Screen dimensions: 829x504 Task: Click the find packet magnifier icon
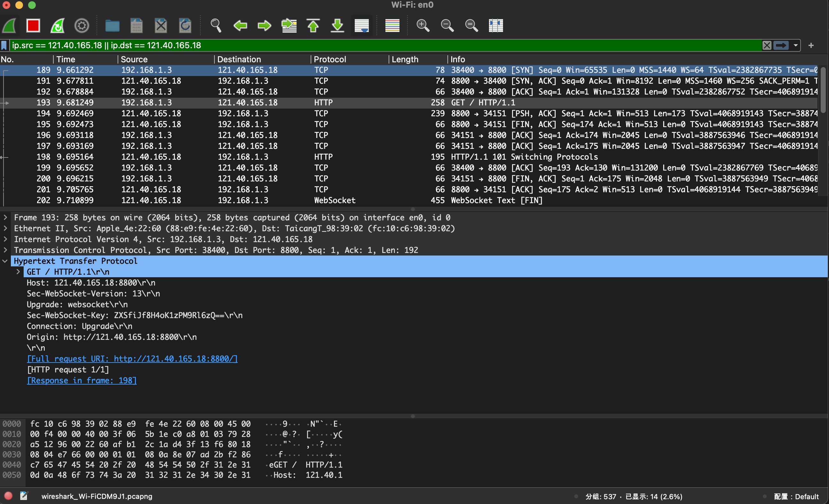tap(216, 26)
